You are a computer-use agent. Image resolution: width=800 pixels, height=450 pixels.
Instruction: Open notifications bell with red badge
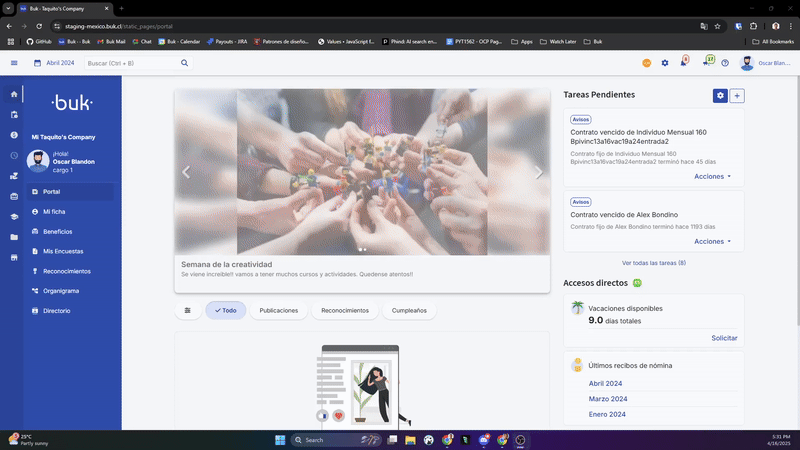(x=684, y=62)
